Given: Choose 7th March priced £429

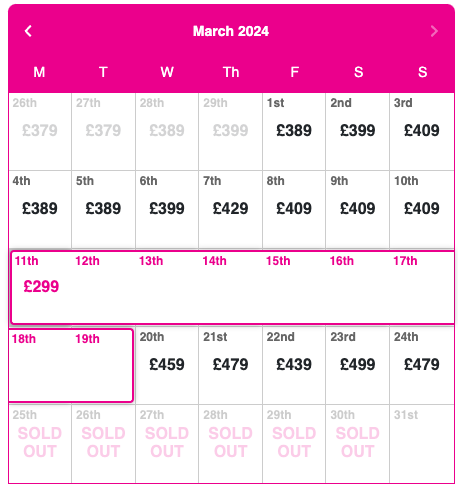Looking at the screenshot, I should point(231,210).
